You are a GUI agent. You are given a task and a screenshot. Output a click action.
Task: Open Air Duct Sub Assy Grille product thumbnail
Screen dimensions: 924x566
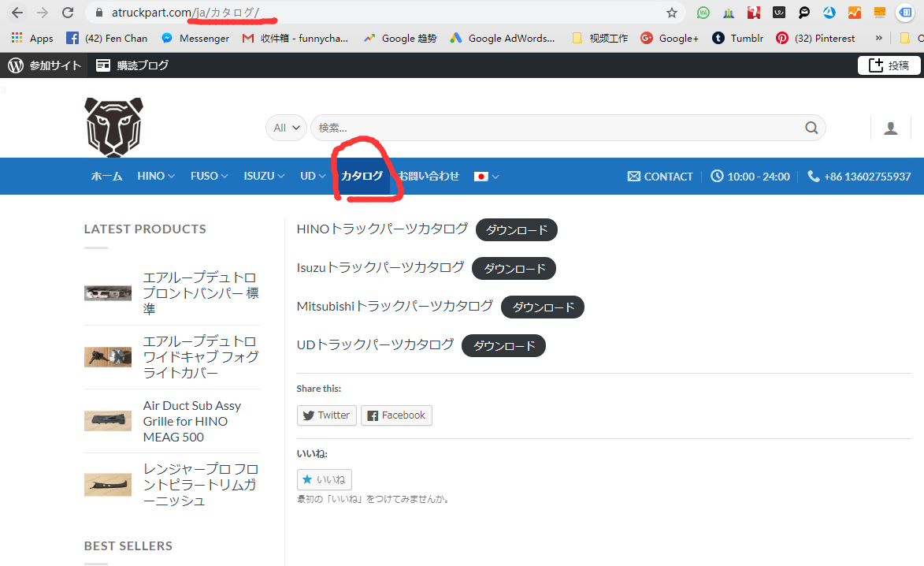(108, 421)
